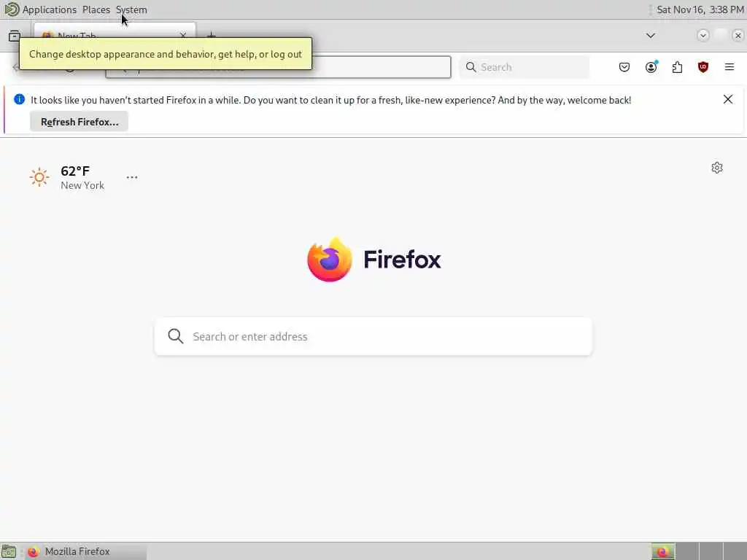747x560 pixels.
Task: Select the first workspace in workspace switcher
Action: (x=663, y=551)
